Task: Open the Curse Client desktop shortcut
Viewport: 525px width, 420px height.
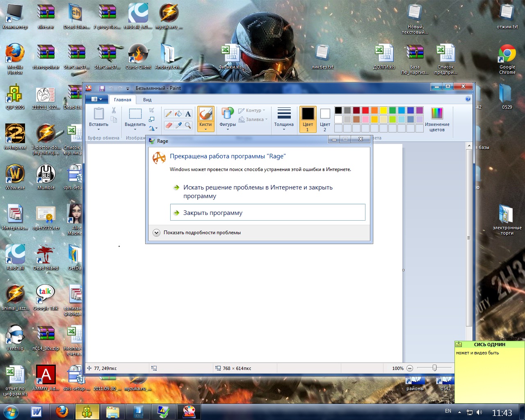Action: pyautogui.click(x=138, y=57)
